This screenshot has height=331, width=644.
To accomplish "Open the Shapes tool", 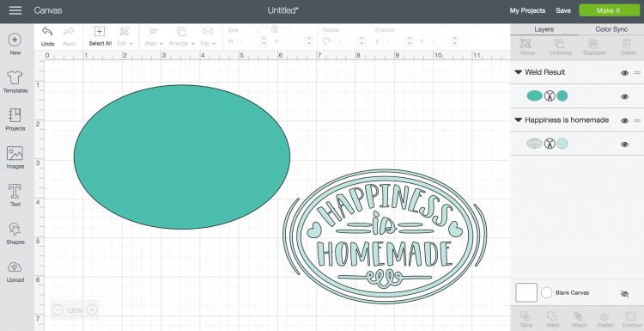I will (15, 229).
